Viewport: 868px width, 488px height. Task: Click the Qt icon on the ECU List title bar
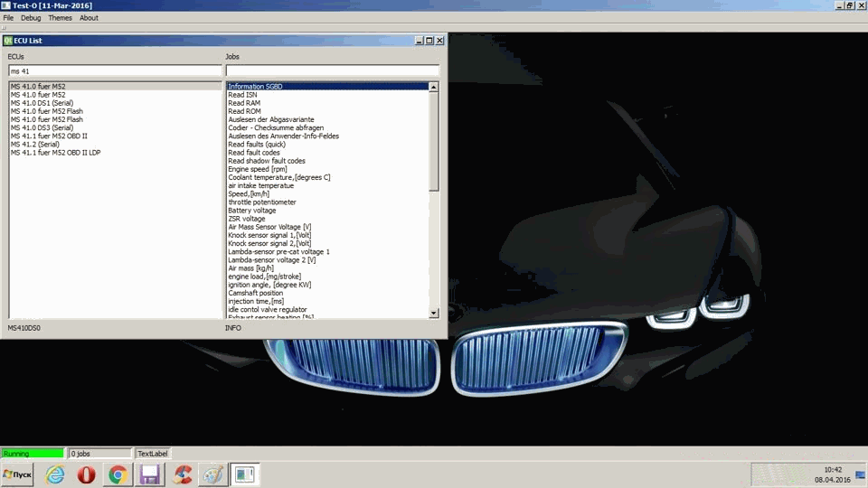coord(8,41)
